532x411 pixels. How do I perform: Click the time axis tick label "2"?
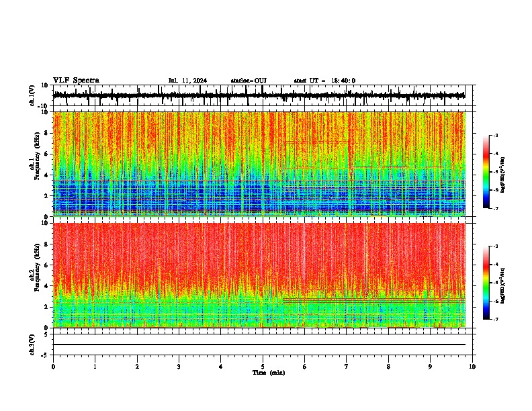pyautogui.click(x=137, y=367)
